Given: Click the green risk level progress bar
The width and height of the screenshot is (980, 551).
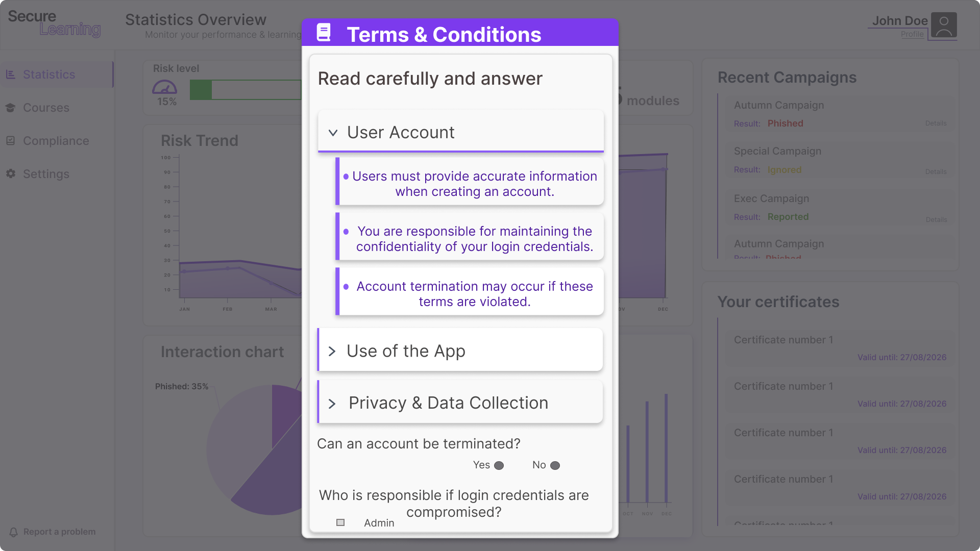Looking at the screenshot, I should coord(246,90).
